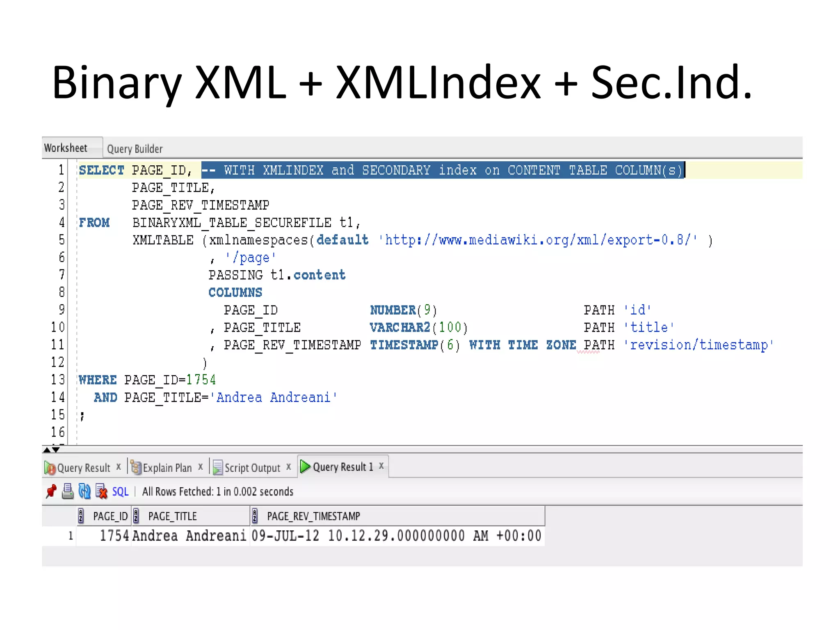The image size is (840, 630).
Task: Click the highlighted comment on line 1
Action: [443, 170]
